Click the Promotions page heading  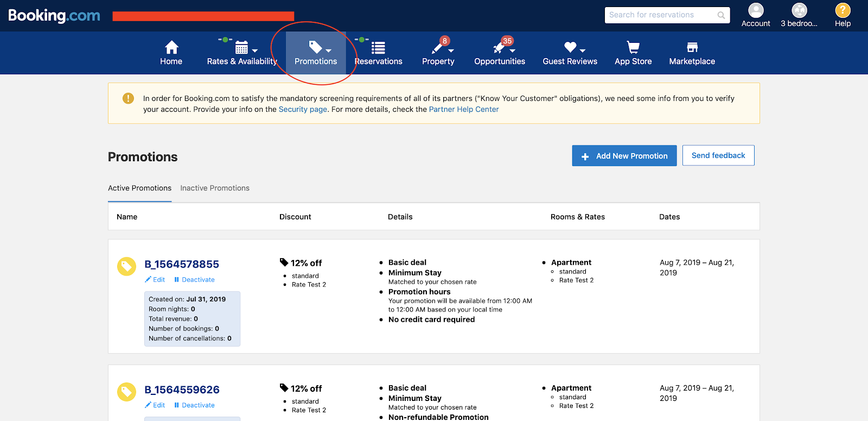coord(143,157)
